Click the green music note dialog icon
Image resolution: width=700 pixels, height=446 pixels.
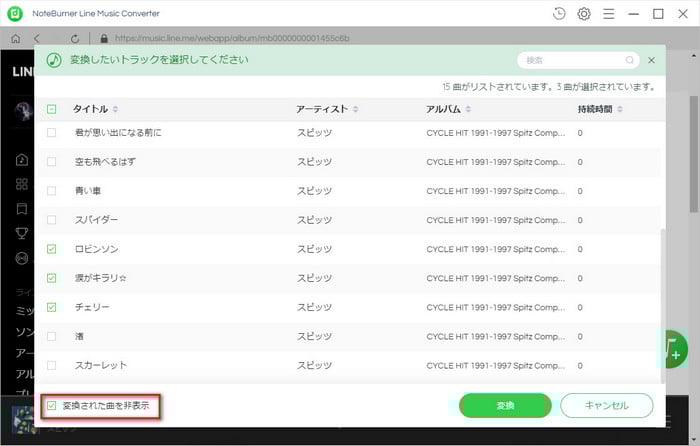click(x=54, y=60)
